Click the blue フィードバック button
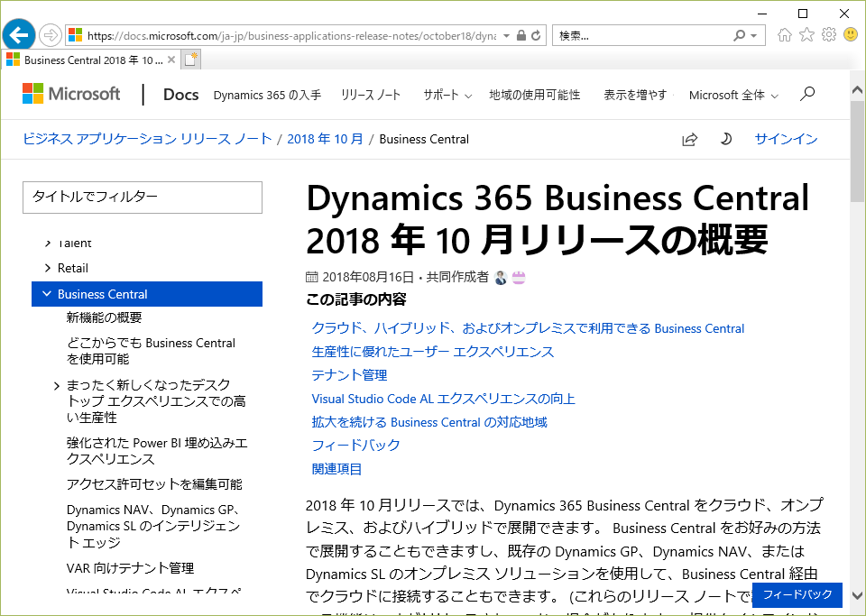This screenshot has height=616, width=866. pyautogui.click(x=797, y=594)
